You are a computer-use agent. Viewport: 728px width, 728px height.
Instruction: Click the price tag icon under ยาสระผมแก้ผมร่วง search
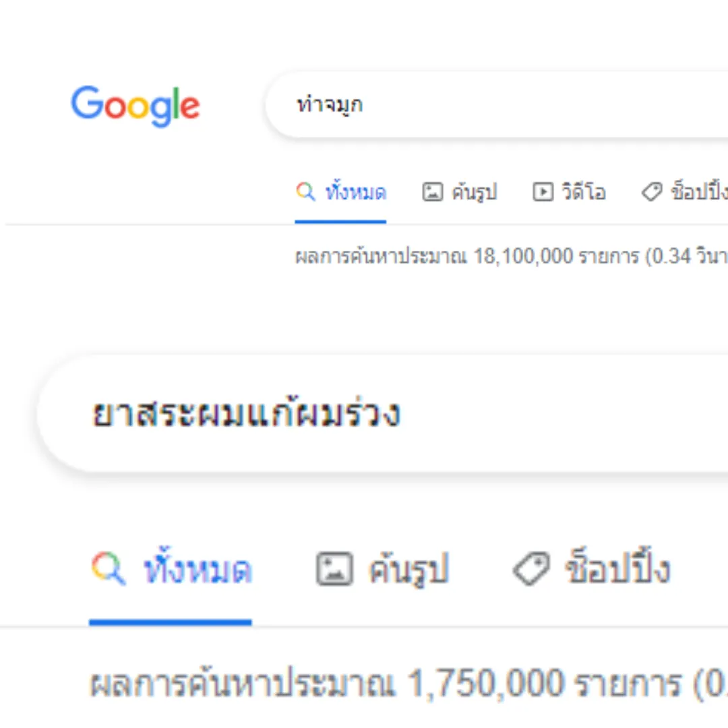point(531,569)
